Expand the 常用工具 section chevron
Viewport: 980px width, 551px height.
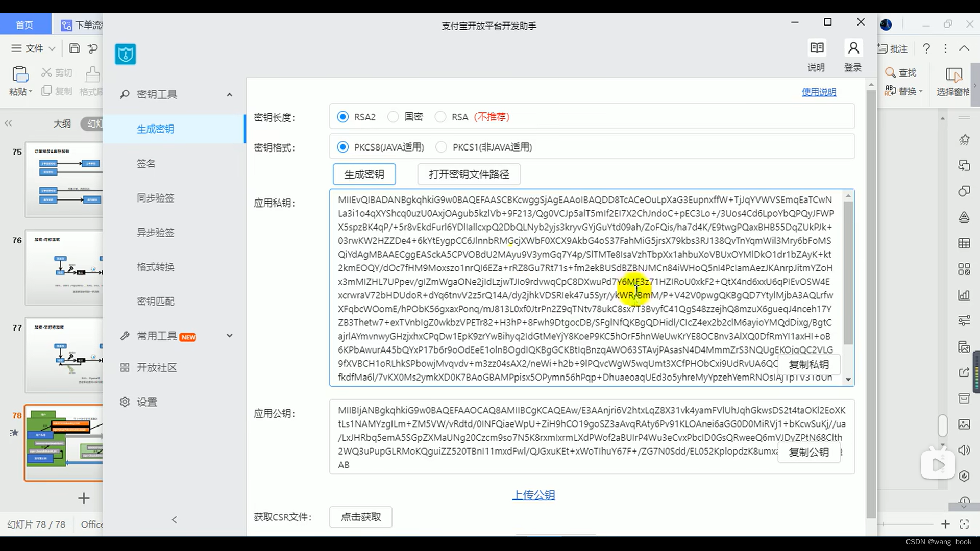click(x=229, y=336)
